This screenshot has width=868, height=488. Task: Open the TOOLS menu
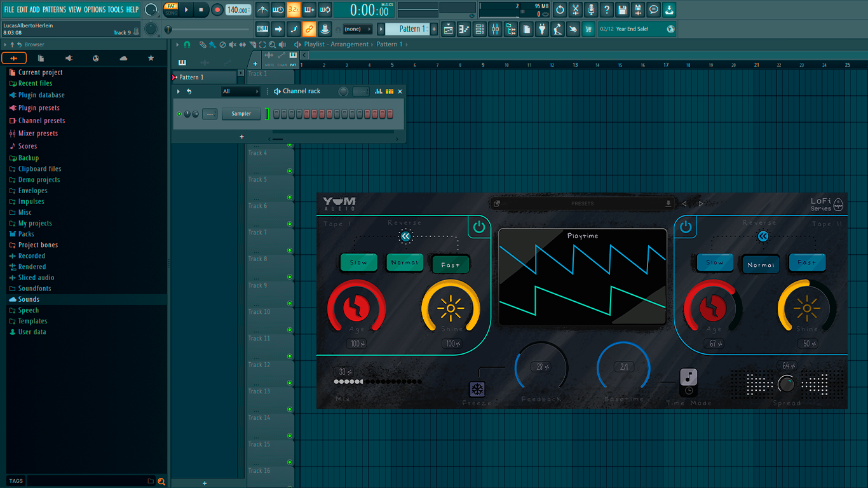coord(116,10)
